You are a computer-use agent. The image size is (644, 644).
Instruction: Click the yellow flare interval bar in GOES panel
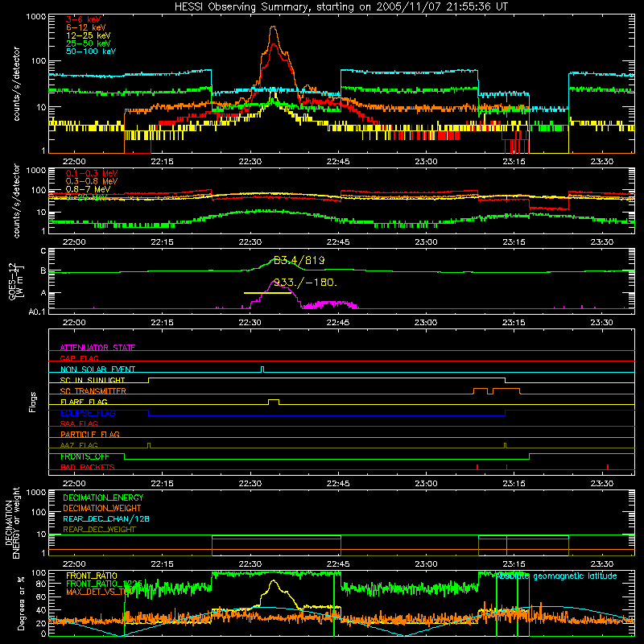point(267,293)
